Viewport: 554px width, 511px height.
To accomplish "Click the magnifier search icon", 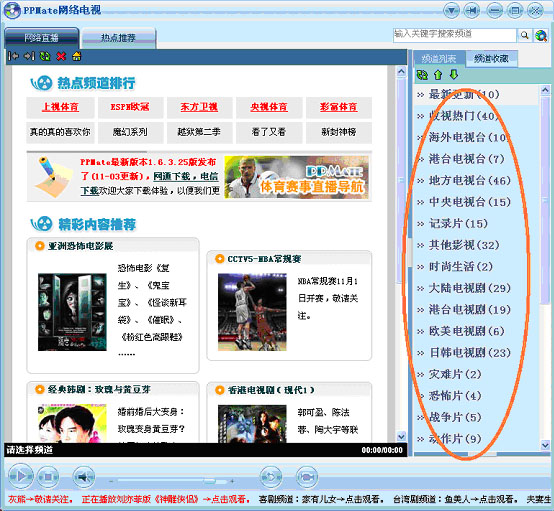I will pos(524,35).
